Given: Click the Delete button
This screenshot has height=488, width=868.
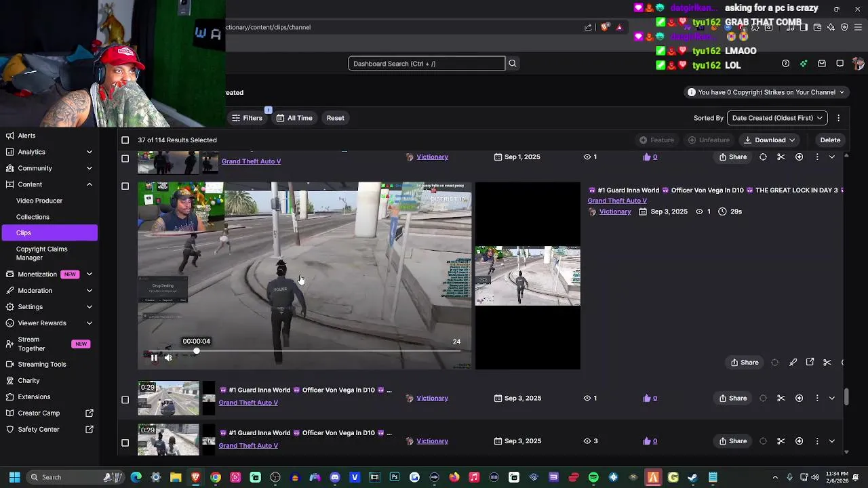Looking at the screenshot, I should [x=830, y=140].
